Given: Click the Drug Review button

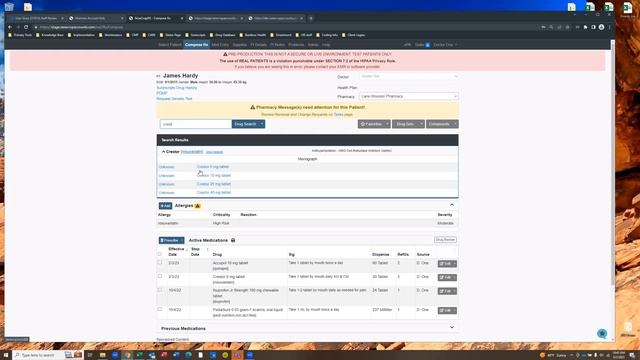Looking at the screenshot, I should click(x=445, y=240).
